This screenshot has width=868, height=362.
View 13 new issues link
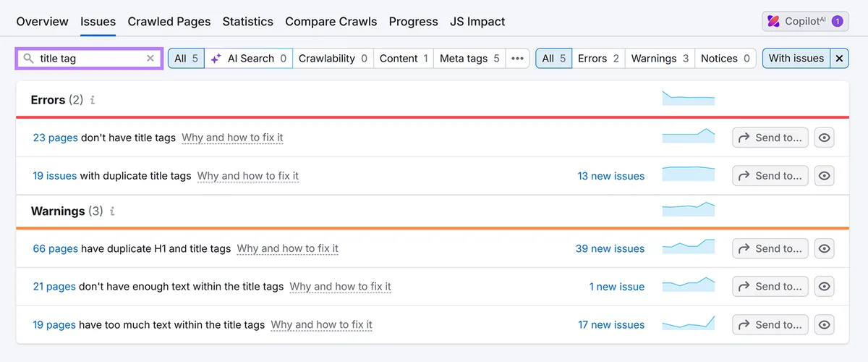click(x=611, y=176)
